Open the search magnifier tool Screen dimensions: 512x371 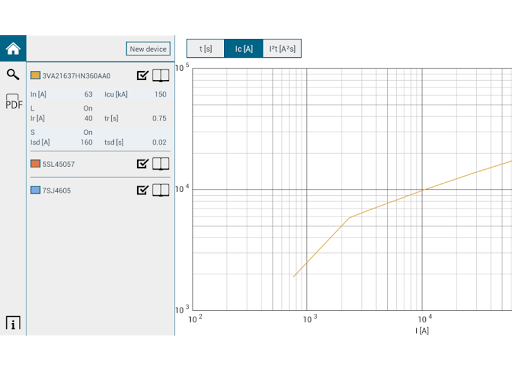point(13,74)
